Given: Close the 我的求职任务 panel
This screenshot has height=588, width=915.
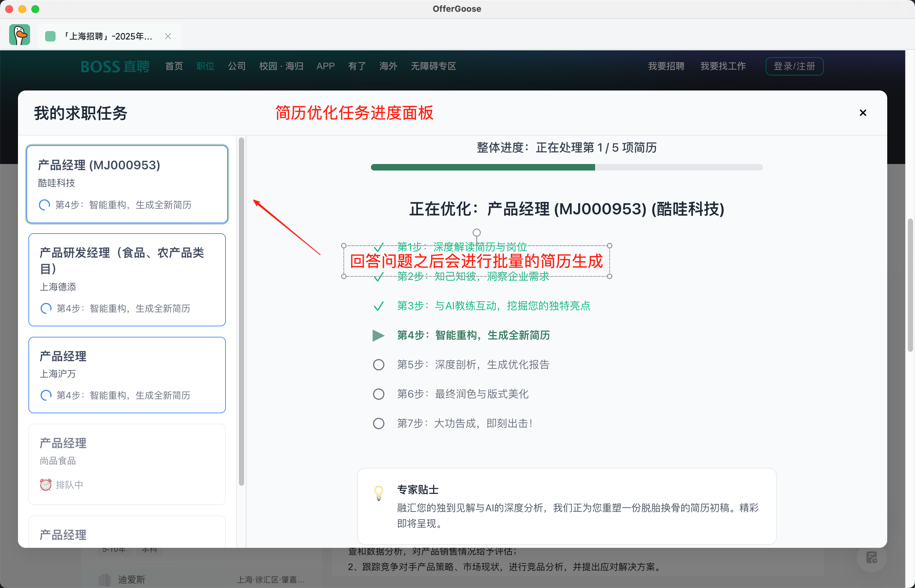Looking at the screenshot, I should pos(863,113).
